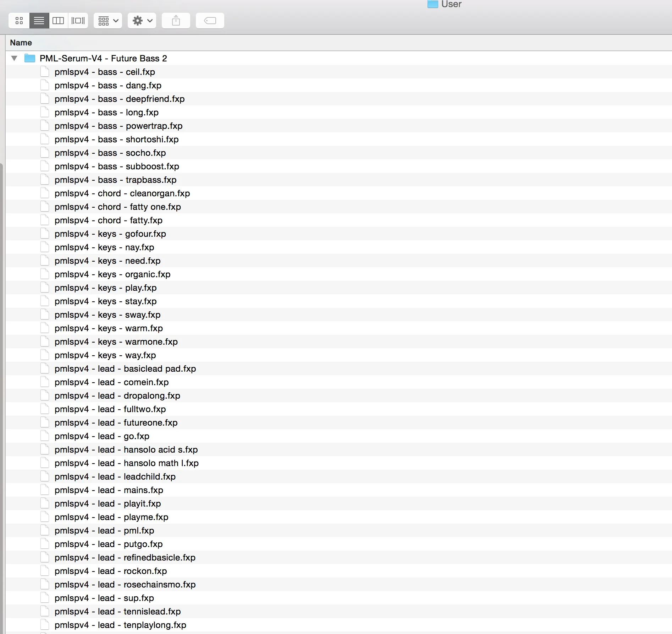Viewport: 672px width, 634px height.
Task: Select file icon of bass - ceil.fxp
Action: [45, 72]
